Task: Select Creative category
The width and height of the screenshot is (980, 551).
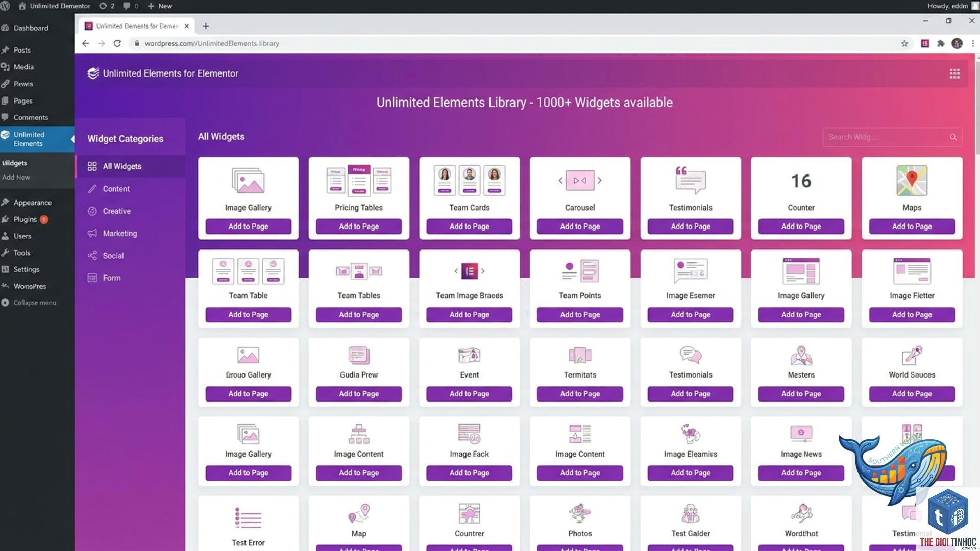Action: pyautogui.click(x=131, y=211)
